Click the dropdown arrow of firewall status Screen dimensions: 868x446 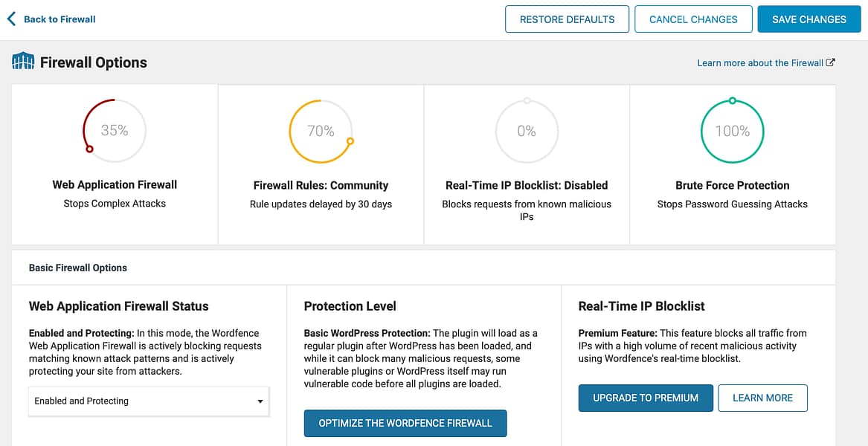260,401
